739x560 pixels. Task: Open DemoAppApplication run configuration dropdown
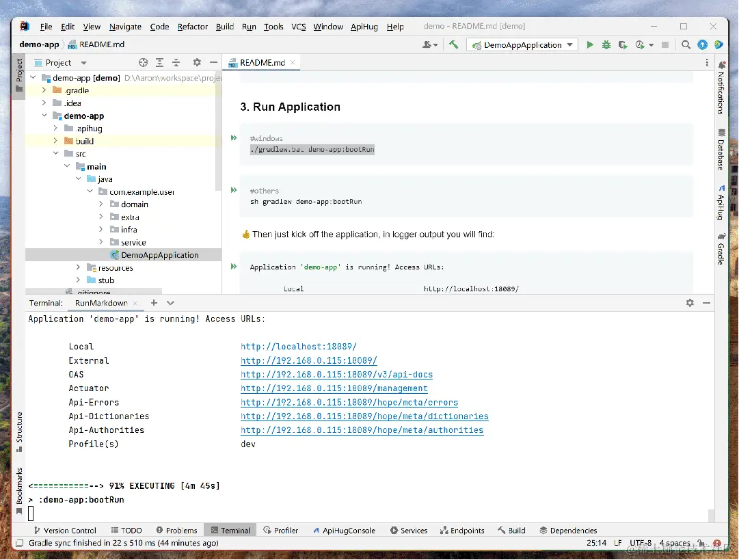coord(522,44)
